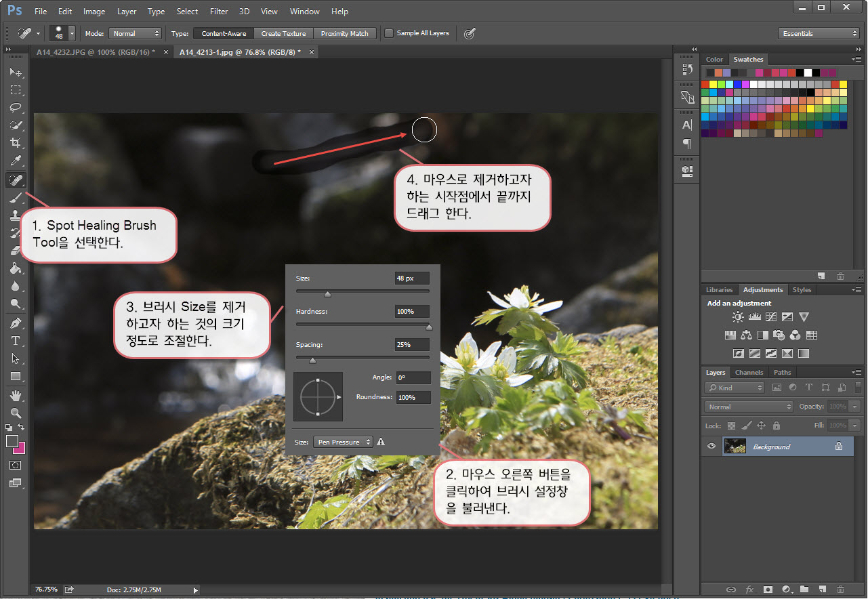The height and width of the screenshot is (599, 868).
Task: Toggle lock transparent pixels
Action: 731,426
